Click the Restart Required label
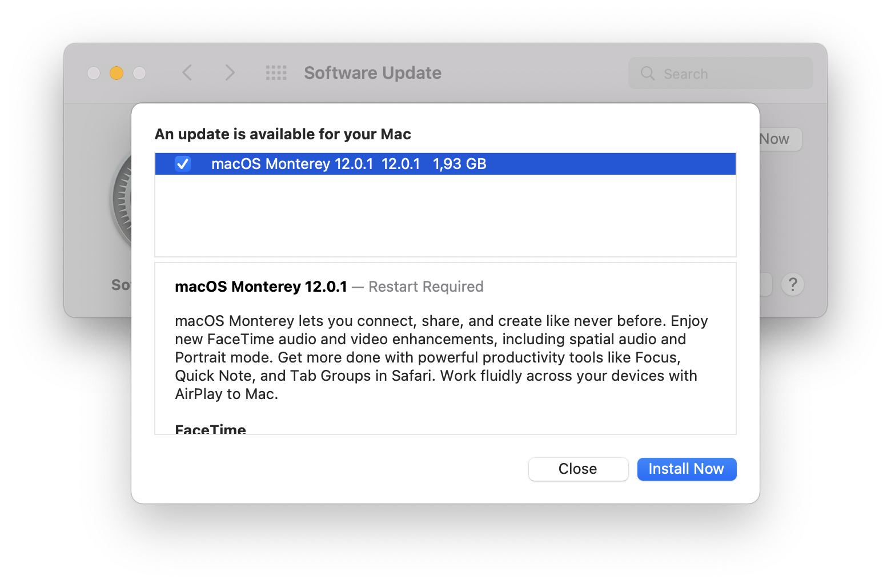 426,287
